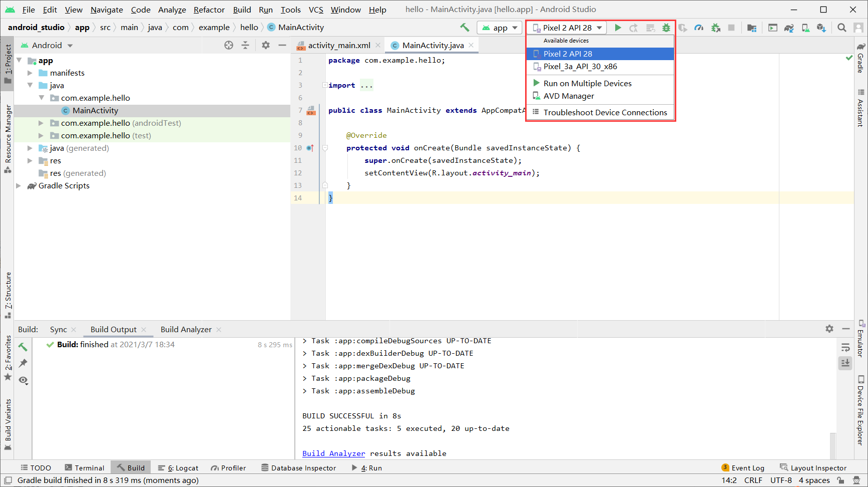Image resolution: width=868 pixels, height=487 pixels.
Task: Switch to the activity_main.xml editor tab
Action: coord(339,45)
